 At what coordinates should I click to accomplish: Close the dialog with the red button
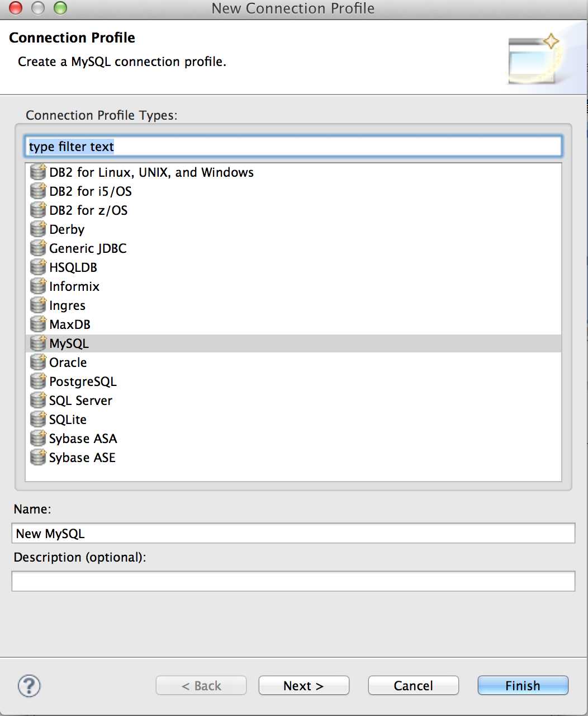16,8
